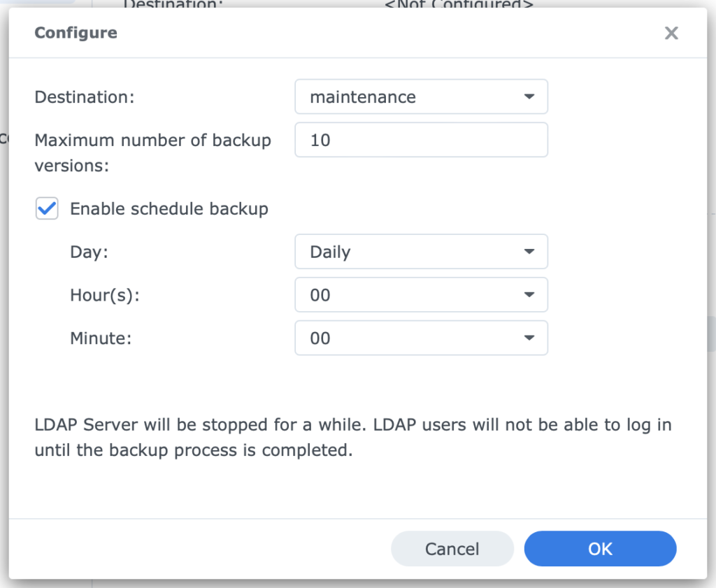716x588 pixels.
Task: Click the LDAP Server warning text
Action: click(x=352, y=437)
